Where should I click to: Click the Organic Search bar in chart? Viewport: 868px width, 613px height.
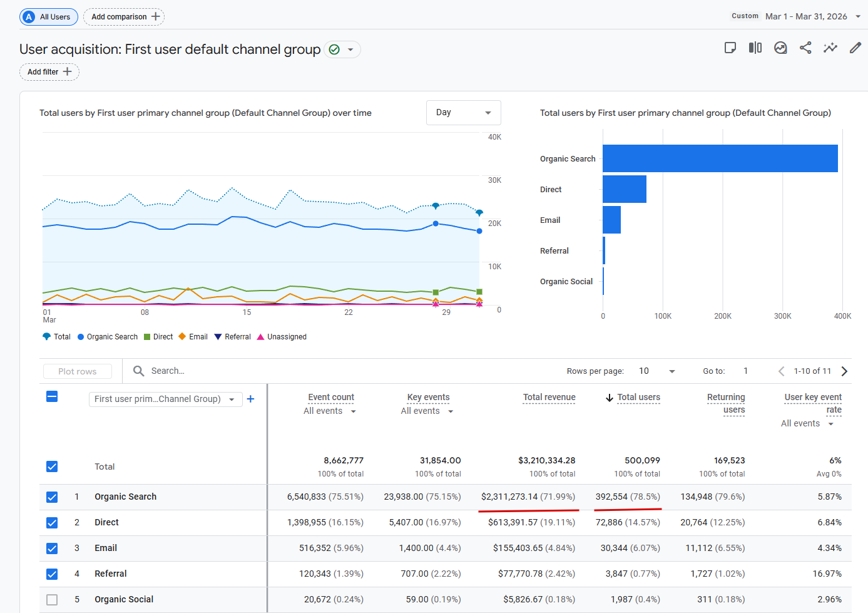pos(720,158)
